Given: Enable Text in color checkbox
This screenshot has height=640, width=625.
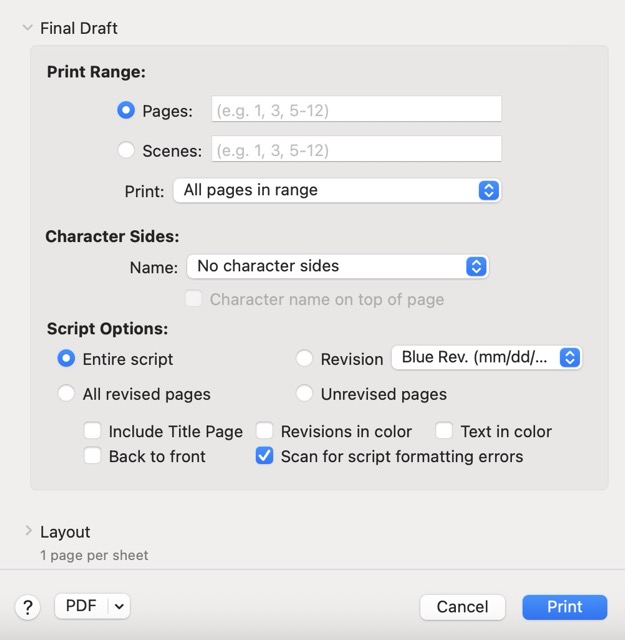Looking at the screenshot, I should (x=445, y=432).
